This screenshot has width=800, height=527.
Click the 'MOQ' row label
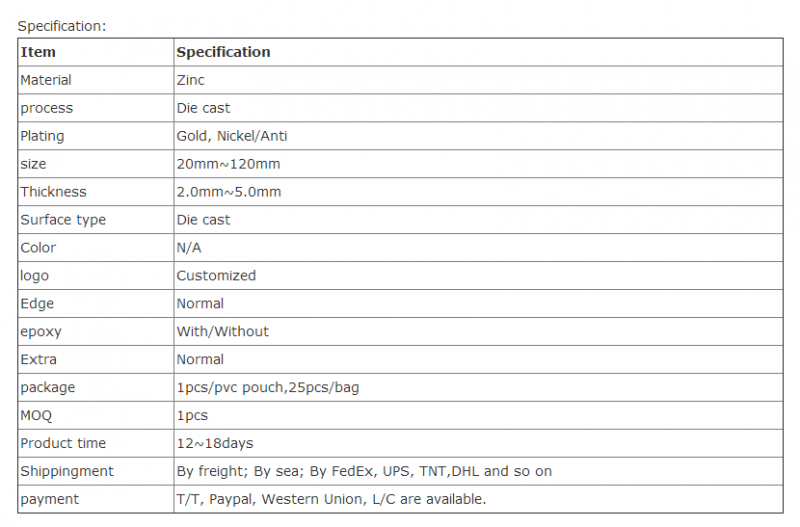(36, 416)
